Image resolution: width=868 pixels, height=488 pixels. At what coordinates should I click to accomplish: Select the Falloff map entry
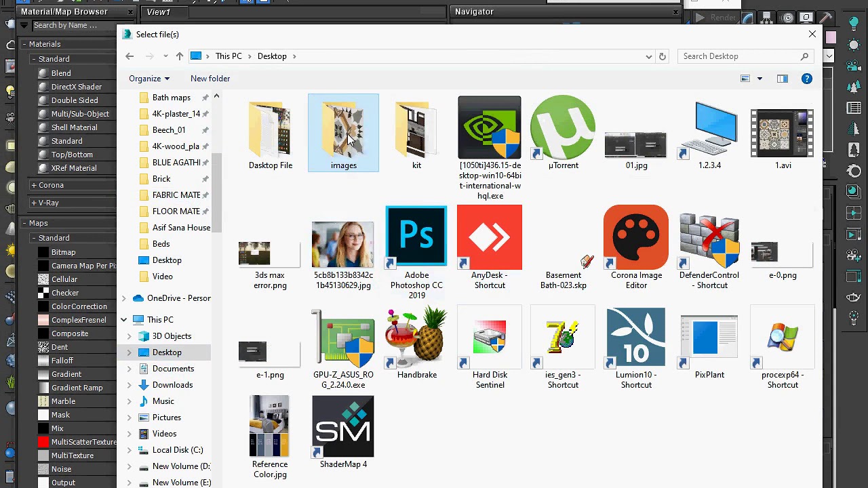pyautogui.click(x=62, y=361)
